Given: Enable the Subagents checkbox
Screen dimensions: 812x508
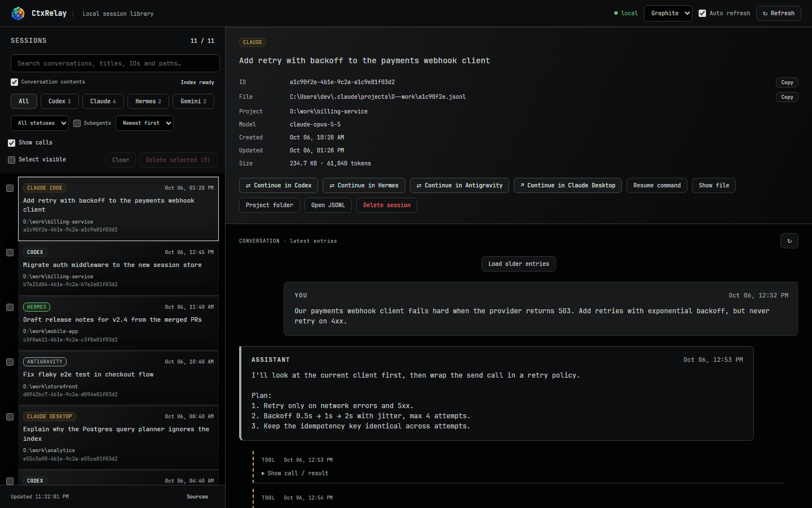Looking at the screenshot, I should click(77, 123).
